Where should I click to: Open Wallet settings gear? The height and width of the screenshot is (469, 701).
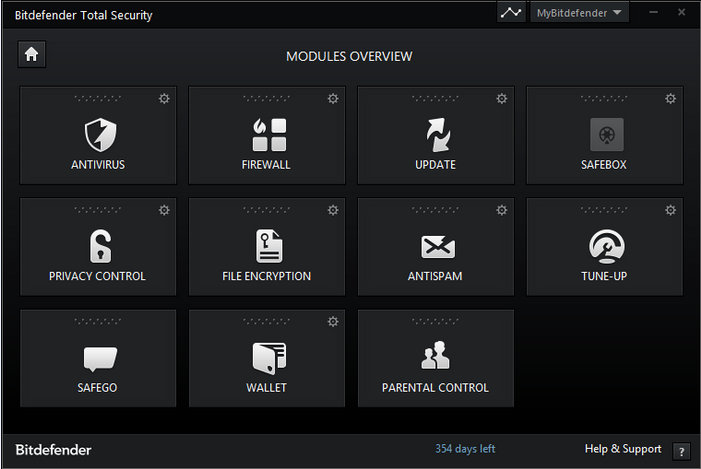click(x=333, y=321)
